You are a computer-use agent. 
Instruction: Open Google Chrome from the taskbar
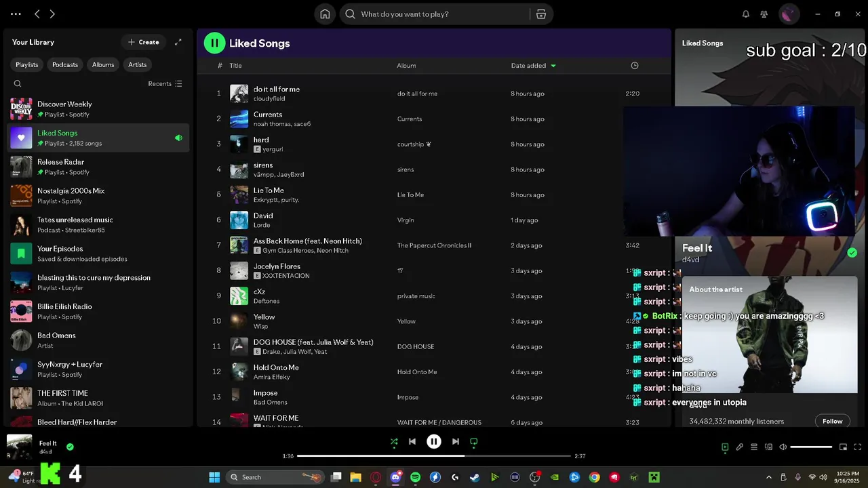[x=595, y=477]
